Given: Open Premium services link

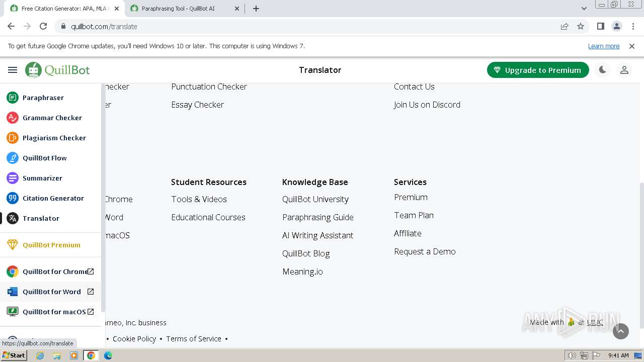Looking at the screenshot, I should click(x=411, y=197).
